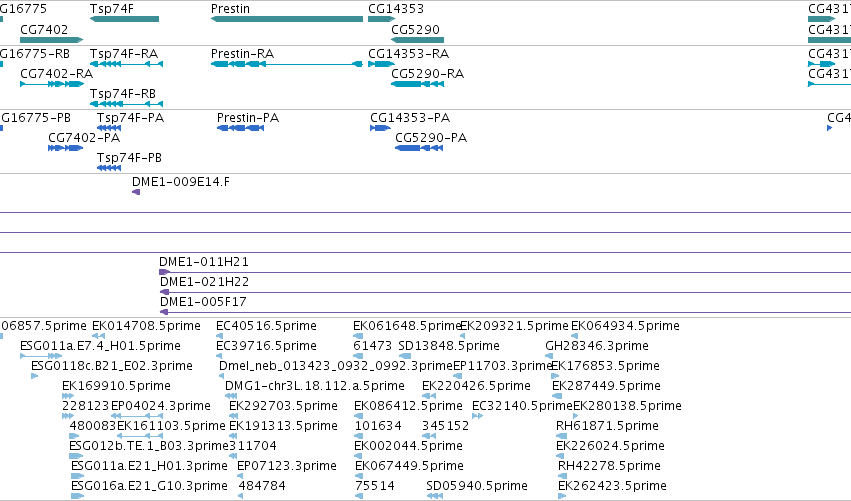Select the CG7402-PA CDS glyph
Viewport: 851px width, 501px height.
point(65,148)
